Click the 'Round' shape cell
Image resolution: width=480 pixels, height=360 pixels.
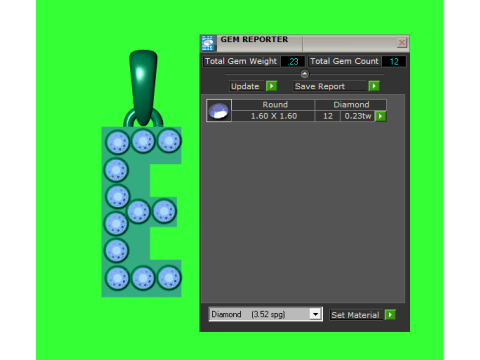point(273,105)
